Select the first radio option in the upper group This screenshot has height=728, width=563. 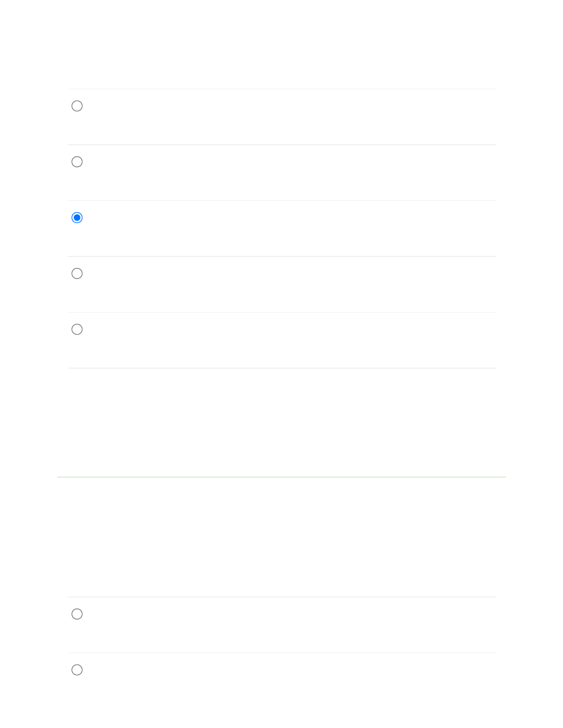coord(77,106)
